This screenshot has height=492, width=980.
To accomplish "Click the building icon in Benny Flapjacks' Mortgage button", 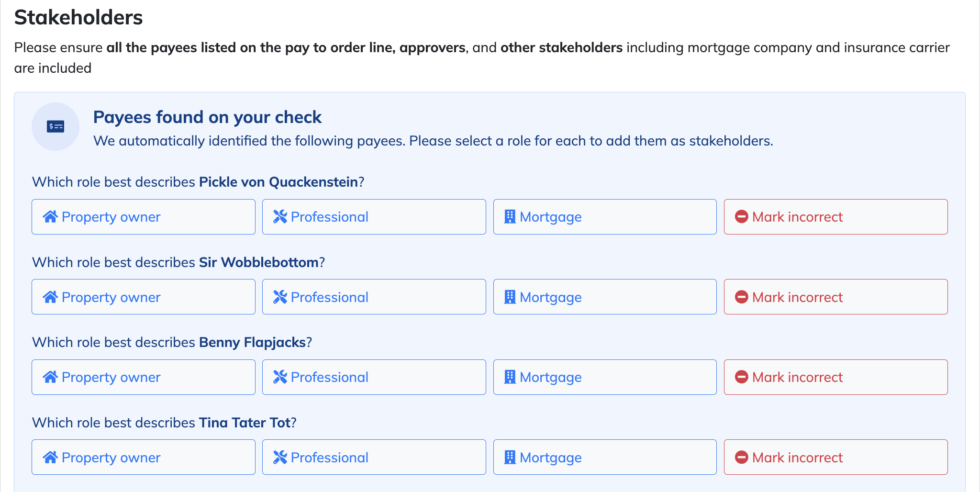I will pos(510,377).
